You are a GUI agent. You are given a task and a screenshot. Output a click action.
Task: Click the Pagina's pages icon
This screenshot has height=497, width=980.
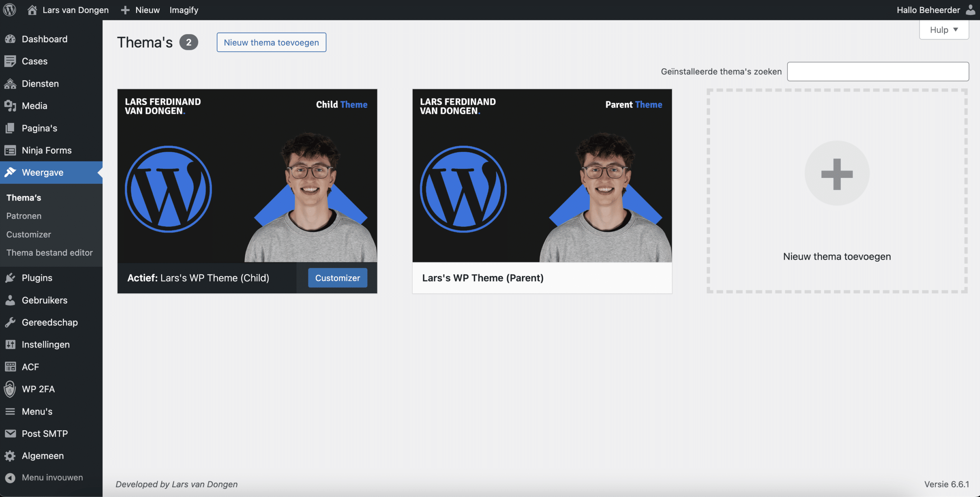10,128
